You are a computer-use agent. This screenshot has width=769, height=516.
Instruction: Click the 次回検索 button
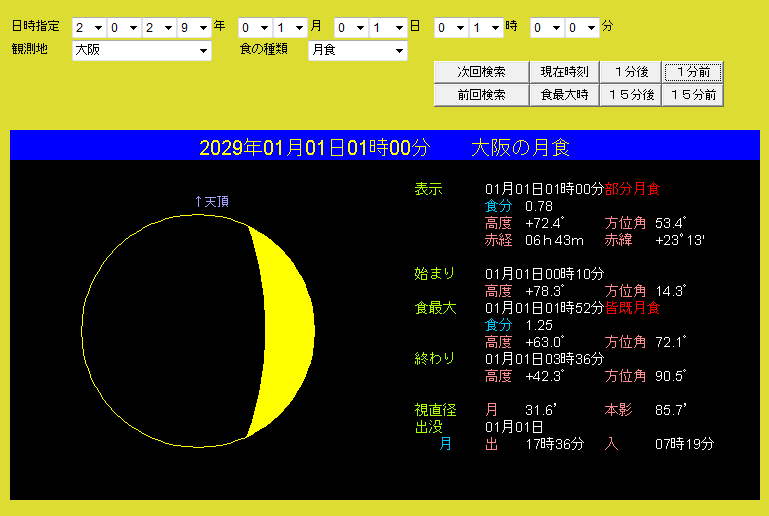pyautogui.click(x=480, y=72)
